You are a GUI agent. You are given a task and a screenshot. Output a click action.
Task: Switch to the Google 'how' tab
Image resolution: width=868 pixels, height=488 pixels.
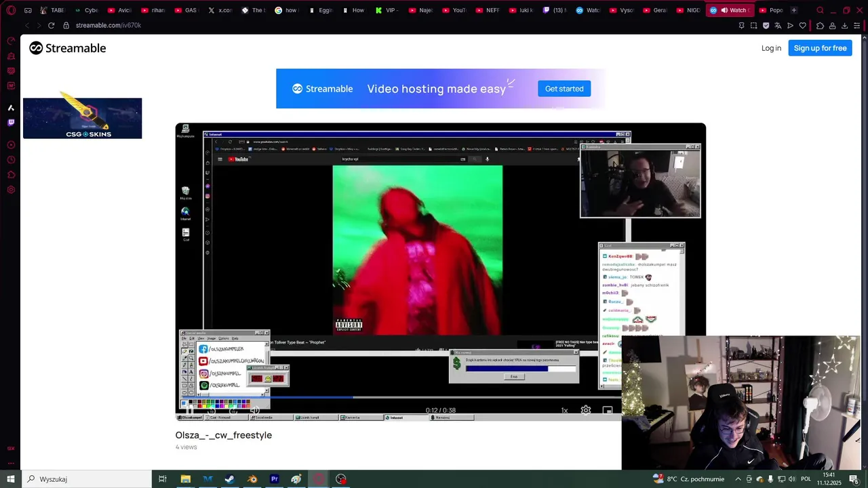pyautogui.click(x=286, y=10)
